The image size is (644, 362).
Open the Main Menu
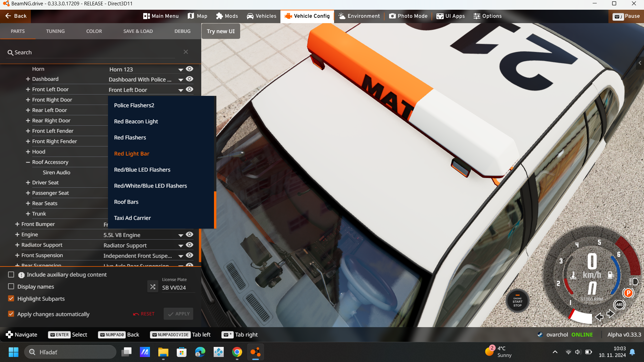(161, 16)
